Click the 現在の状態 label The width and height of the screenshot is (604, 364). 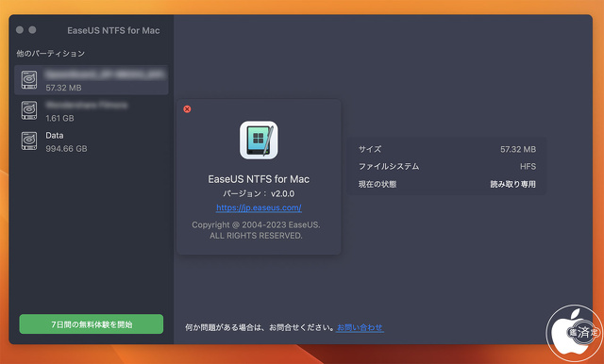click(377, 184)
